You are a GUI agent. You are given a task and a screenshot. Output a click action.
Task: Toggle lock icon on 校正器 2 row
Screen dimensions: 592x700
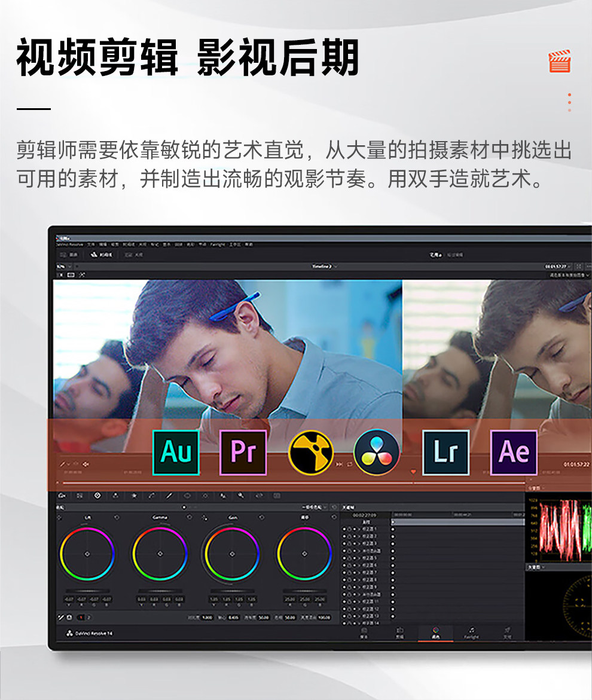coord(349,536)
